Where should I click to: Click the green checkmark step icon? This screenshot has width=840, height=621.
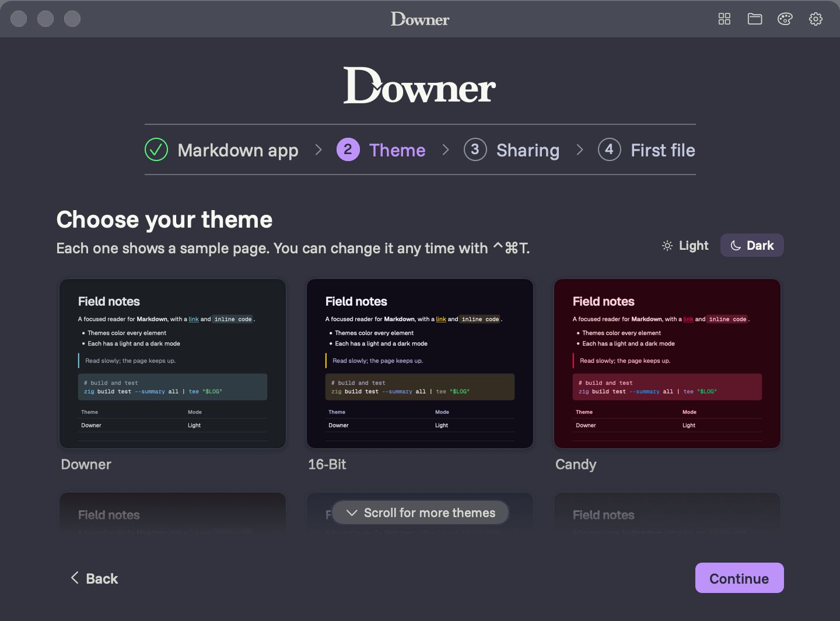click(x=156, y=150)
